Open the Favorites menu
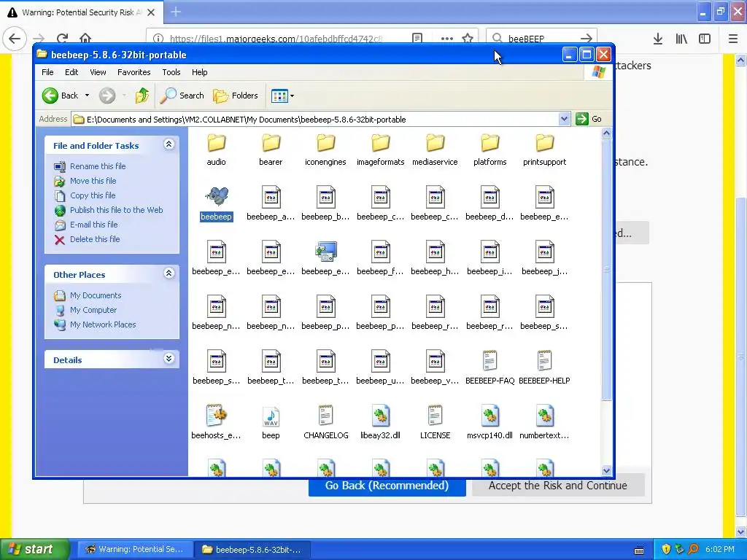747x560 pixels. [x=134, y=72]
